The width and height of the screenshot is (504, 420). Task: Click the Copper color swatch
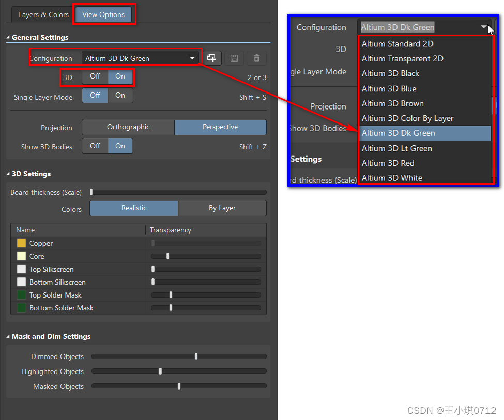[21, 243]
